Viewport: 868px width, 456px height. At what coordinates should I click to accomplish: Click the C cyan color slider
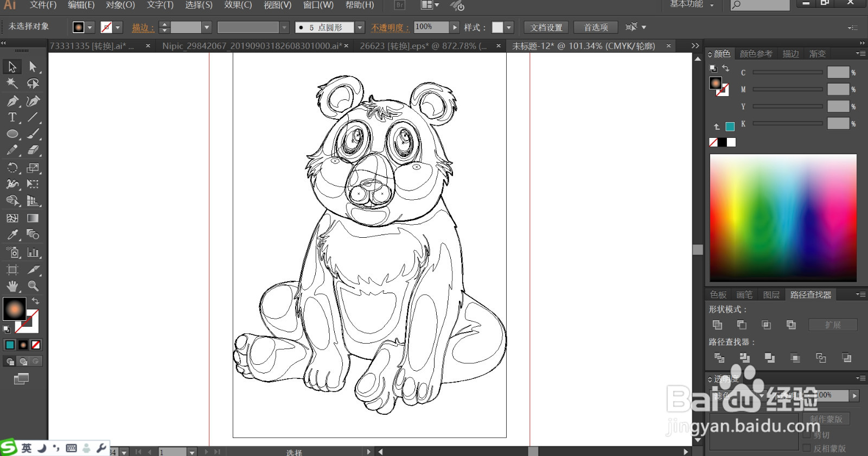tap(788, 72)
